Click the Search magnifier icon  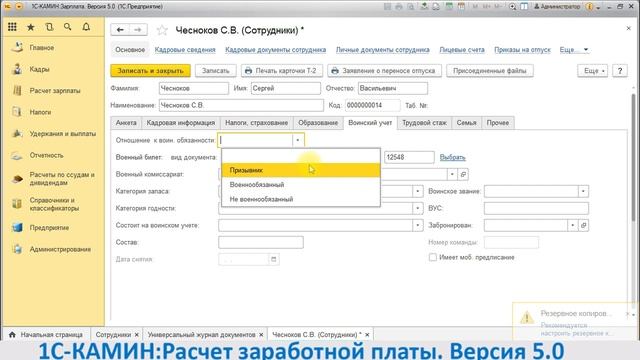[67, 27]
